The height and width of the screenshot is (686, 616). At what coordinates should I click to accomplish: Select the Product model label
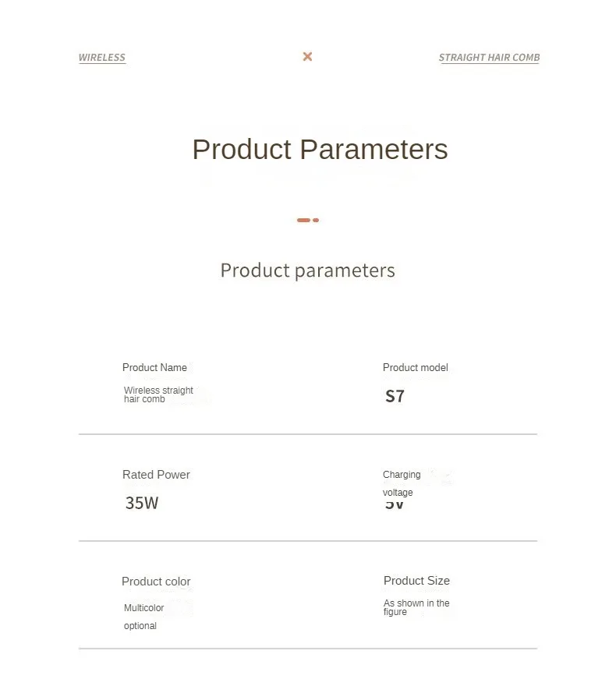point(415,367)
